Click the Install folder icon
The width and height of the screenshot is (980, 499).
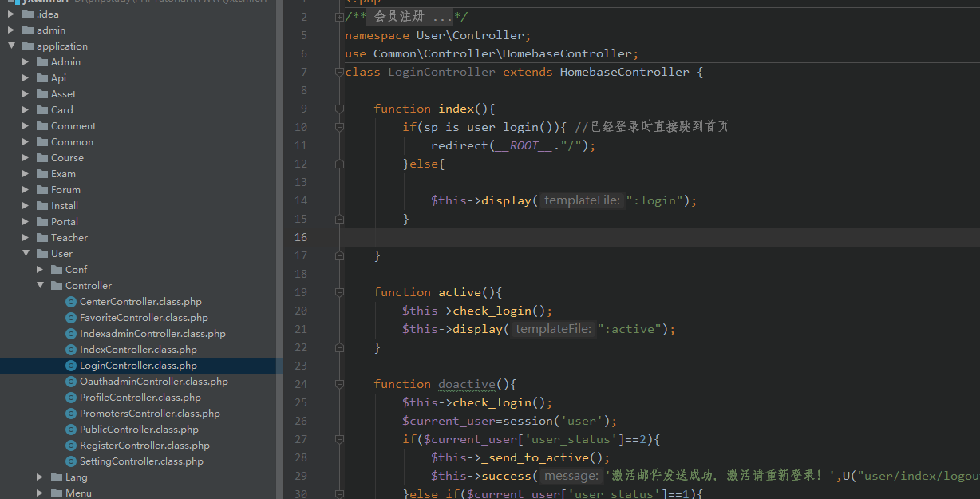tap(42, 206)
